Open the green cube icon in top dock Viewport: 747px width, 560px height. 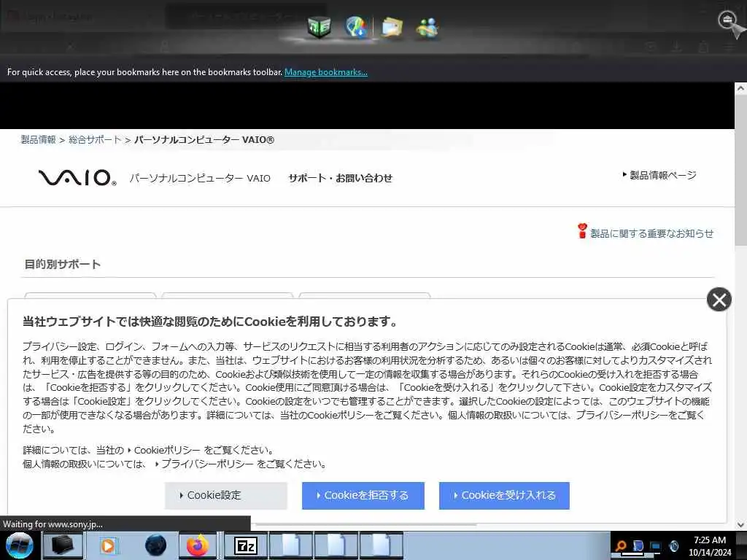pyautogui.click(x=320, y=27)
